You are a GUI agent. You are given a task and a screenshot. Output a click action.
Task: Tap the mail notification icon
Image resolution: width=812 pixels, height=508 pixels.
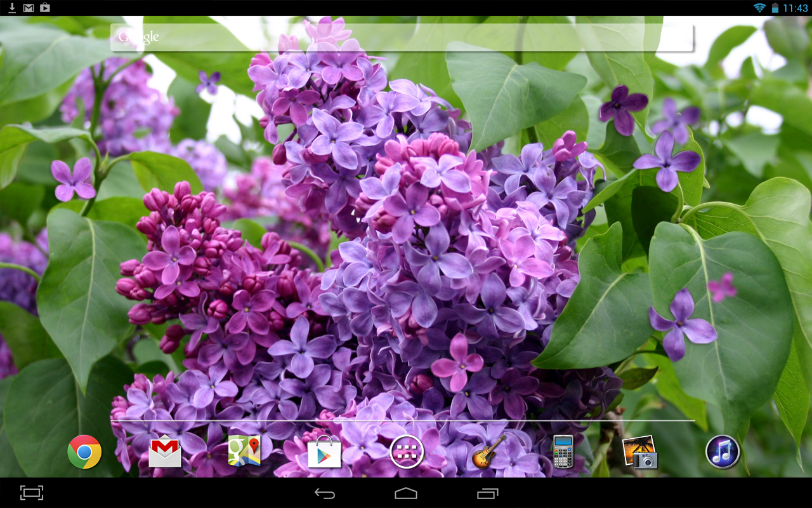tap(29, 8)
